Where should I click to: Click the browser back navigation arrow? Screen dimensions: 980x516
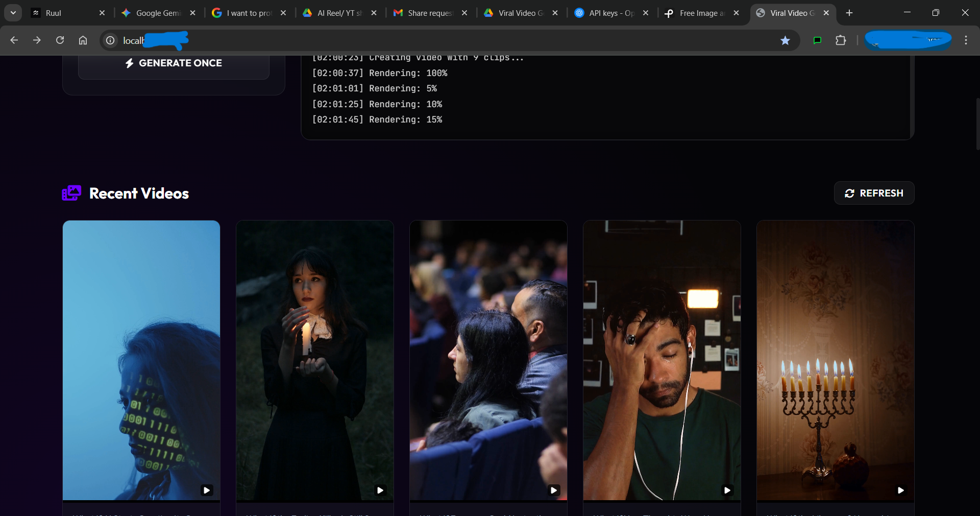[14, 40]
